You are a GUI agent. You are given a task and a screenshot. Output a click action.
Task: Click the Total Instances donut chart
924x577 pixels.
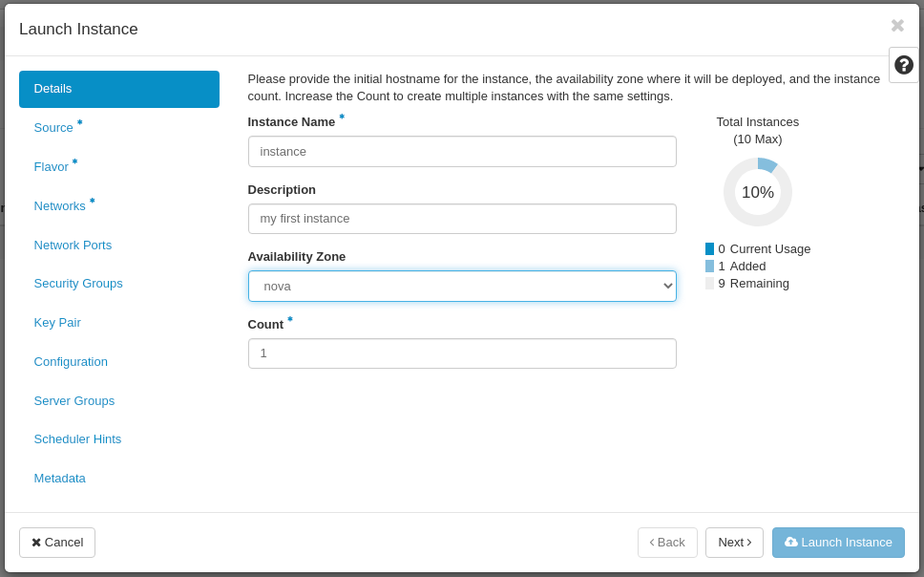click(757, 191)
